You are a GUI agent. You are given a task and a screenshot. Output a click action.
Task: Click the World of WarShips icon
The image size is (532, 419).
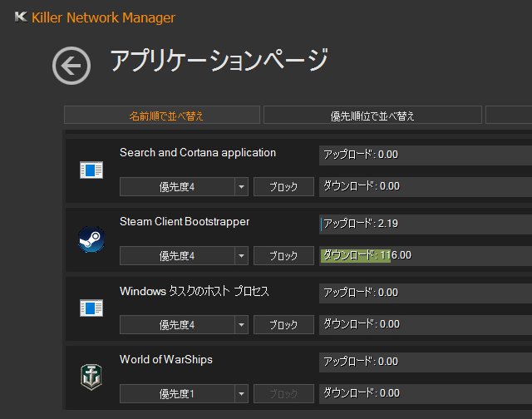(90, 377)
